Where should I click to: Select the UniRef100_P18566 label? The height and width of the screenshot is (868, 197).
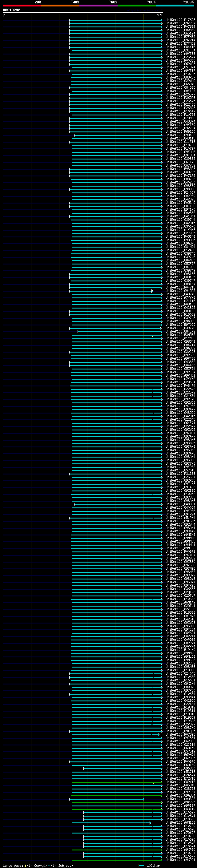point(180,612)
